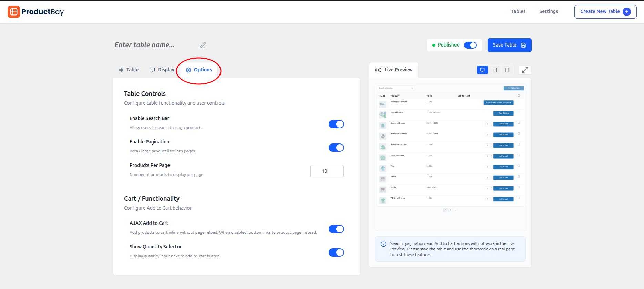This screenshot has width=644, height=289.
Task: Click the next page arrow in preview pagination
Action: [455, 210]
